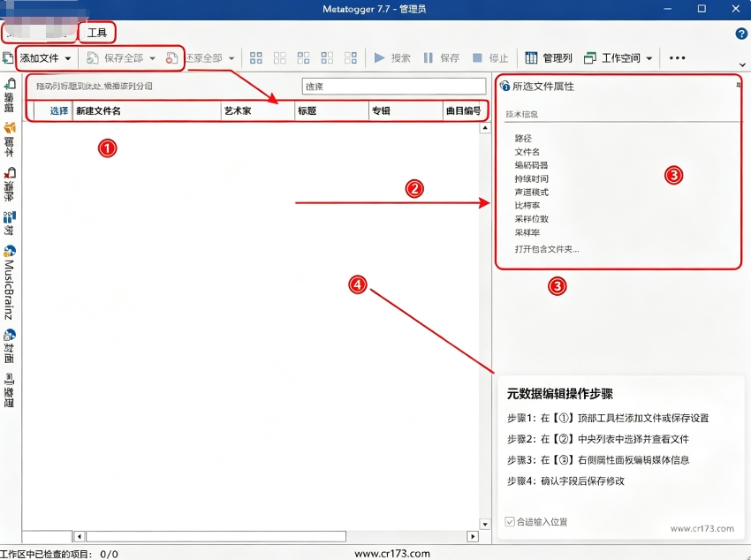
Task: Open 管理列 column manager icon
Action: pyautogui.click(x=531, y=58)
